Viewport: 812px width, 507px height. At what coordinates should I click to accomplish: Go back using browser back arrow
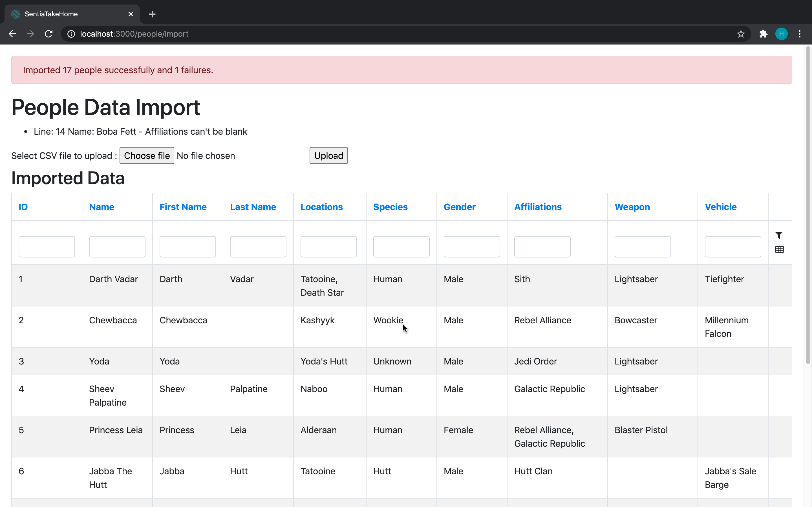[x=12, y=34]
